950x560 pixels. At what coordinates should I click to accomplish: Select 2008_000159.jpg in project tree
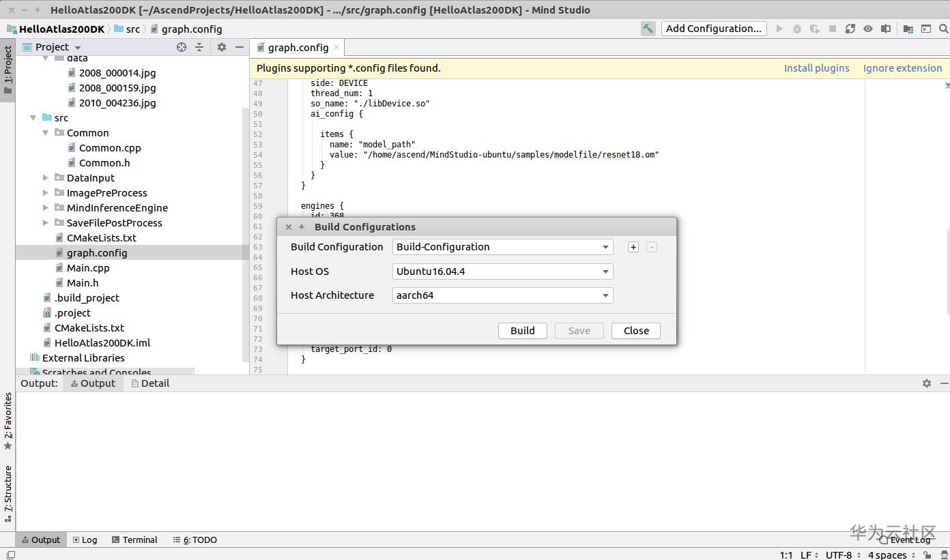click(117, 88)
